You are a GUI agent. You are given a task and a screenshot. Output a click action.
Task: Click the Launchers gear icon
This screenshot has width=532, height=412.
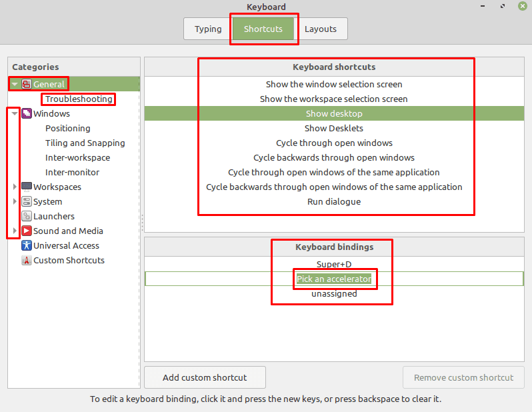27,216
